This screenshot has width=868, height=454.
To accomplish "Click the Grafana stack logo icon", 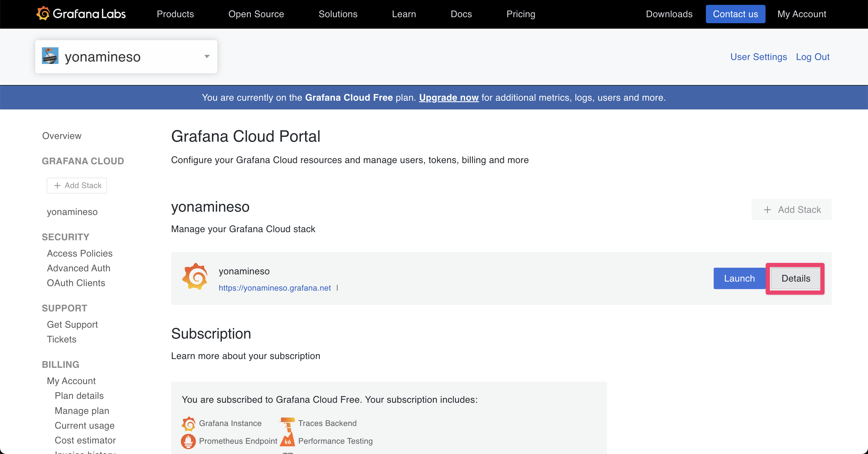I will pyautogui.click(x=195, y=277).
